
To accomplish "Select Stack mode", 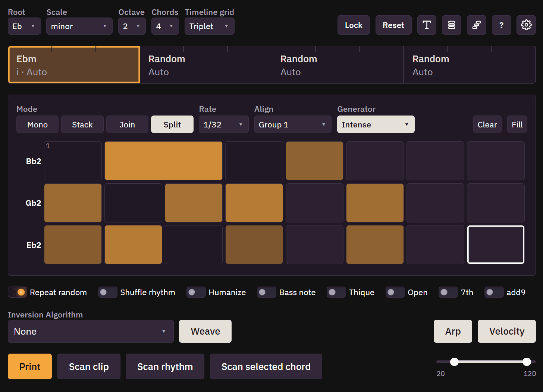I will (82, 124).
